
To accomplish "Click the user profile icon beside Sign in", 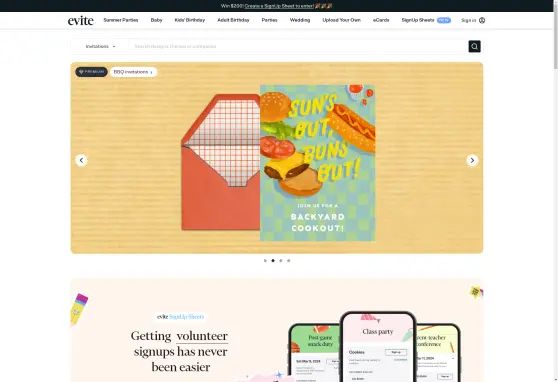I will [482, 20].
